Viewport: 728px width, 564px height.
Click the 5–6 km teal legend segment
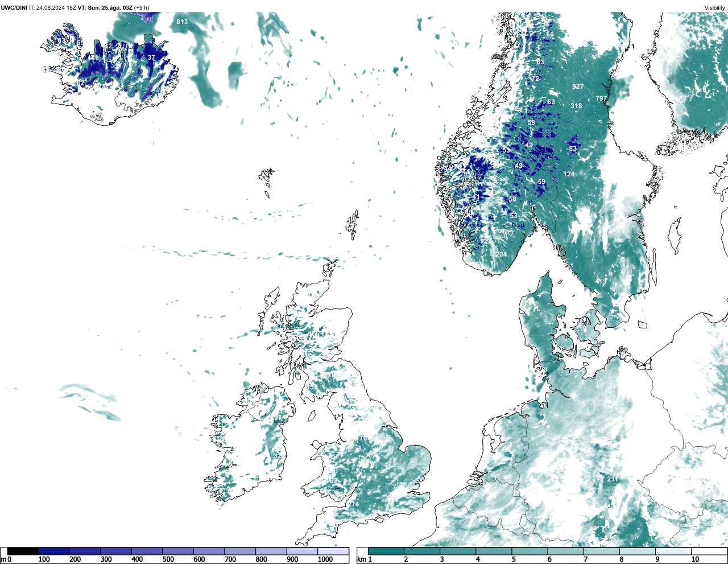(530, 551)
